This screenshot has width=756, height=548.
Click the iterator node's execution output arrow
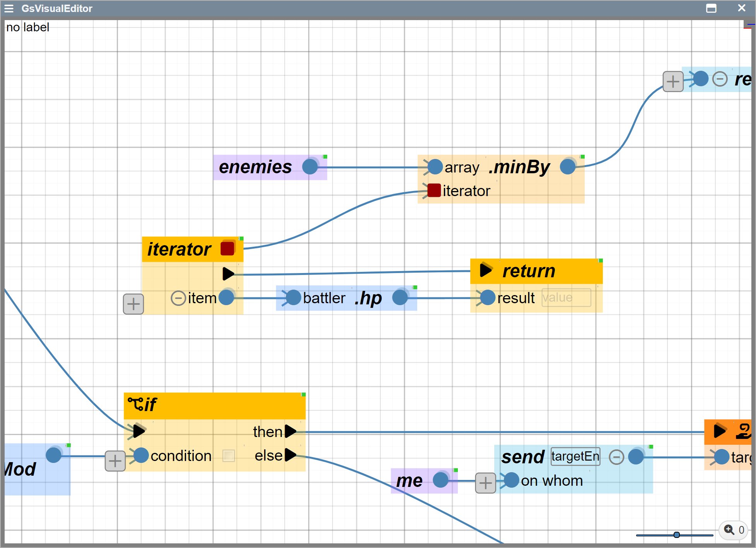(228, 274)
